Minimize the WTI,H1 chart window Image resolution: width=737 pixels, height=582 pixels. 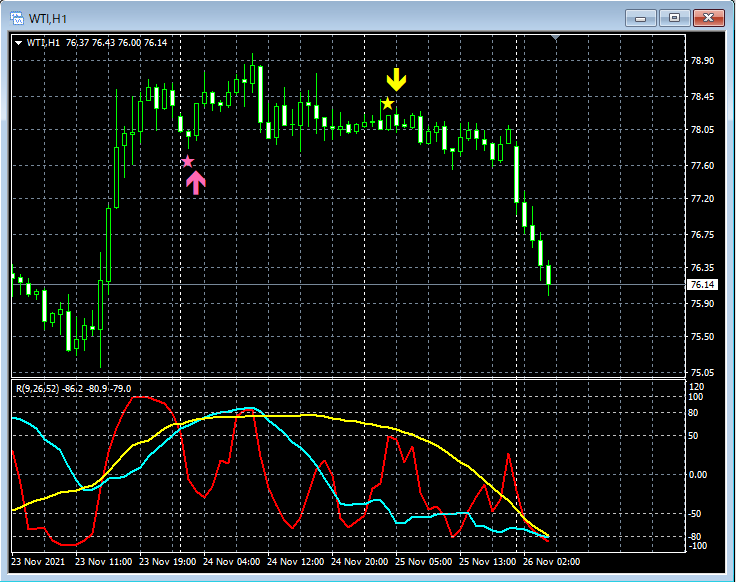pyautogui.click(x=642, y=18)
